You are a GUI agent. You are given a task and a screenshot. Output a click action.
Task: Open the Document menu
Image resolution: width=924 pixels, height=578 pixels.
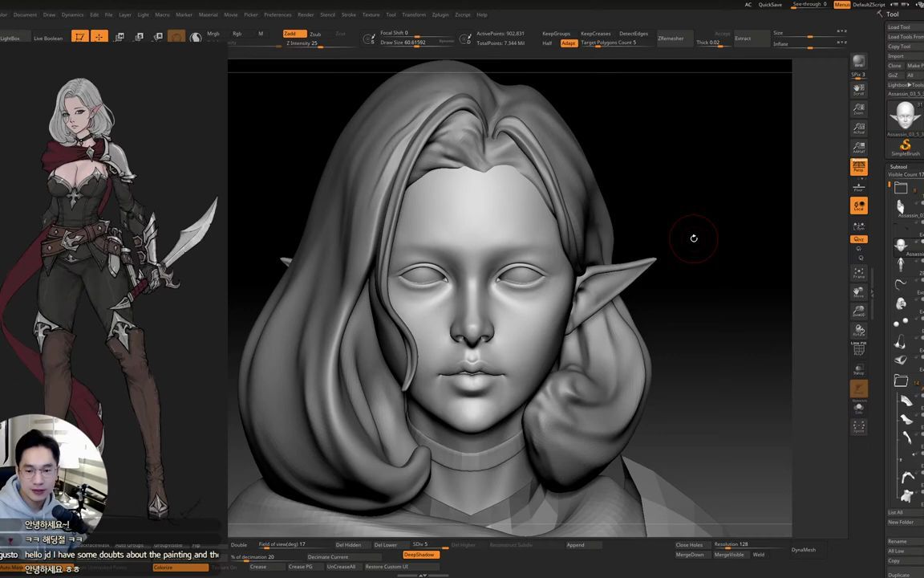[x=25, y=14]
